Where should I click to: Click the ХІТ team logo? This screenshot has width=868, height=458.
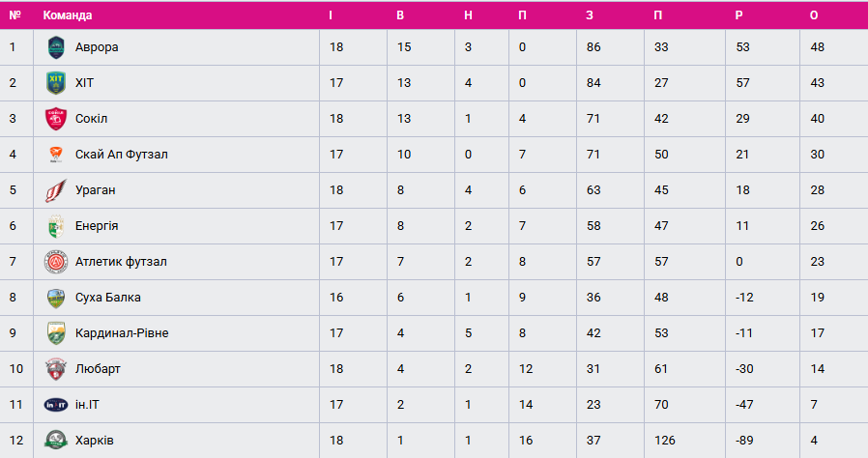(x=55, y=83)
